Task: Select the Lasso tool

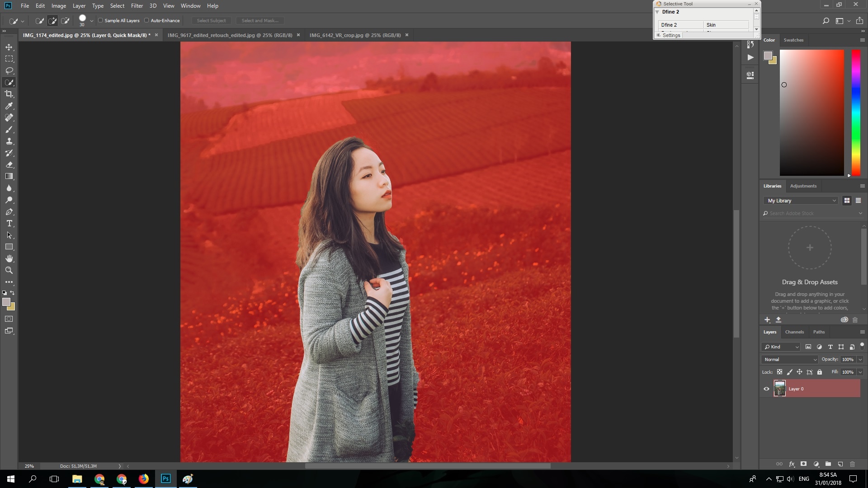Action: pyautogui.click(x=9, y=70)
